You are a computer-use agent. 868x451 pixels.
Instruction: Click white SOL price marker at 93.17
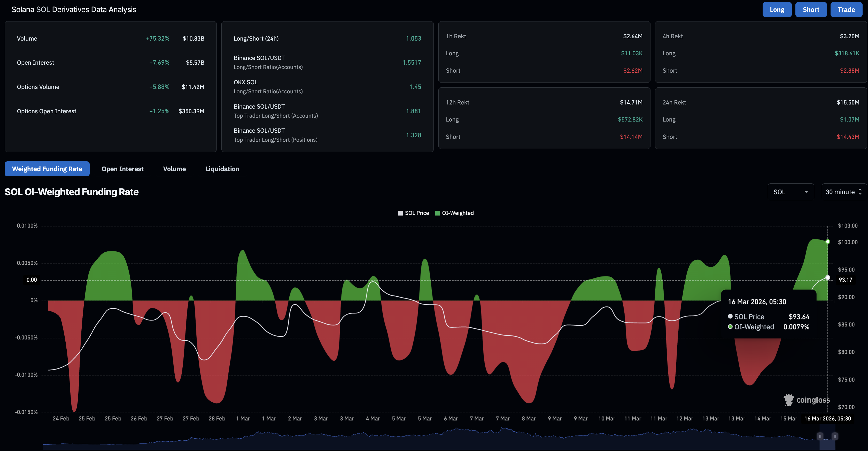[x=827, y=278]
